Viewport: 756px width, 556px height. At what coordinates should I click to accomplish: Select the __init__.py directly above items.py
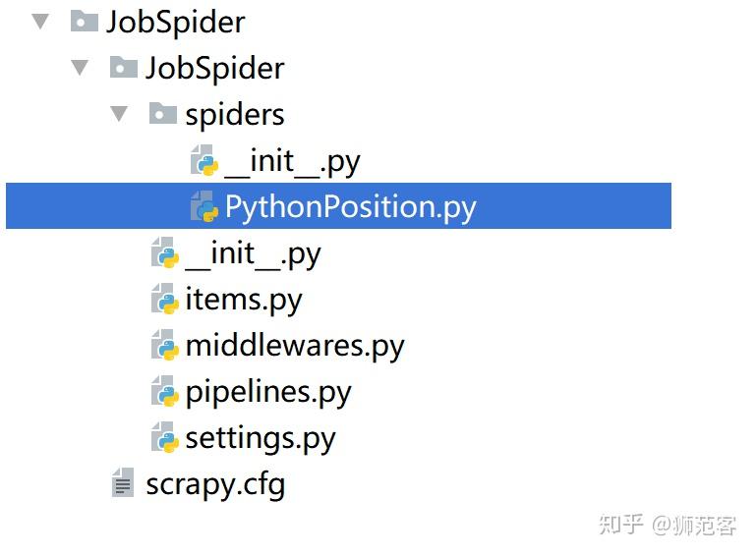pyautogui.click(x=253, y=253)
